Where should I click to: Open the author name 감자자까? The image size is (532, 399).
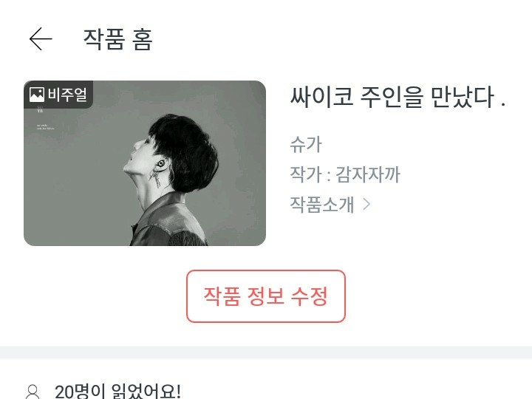click(x=368, y=174)
